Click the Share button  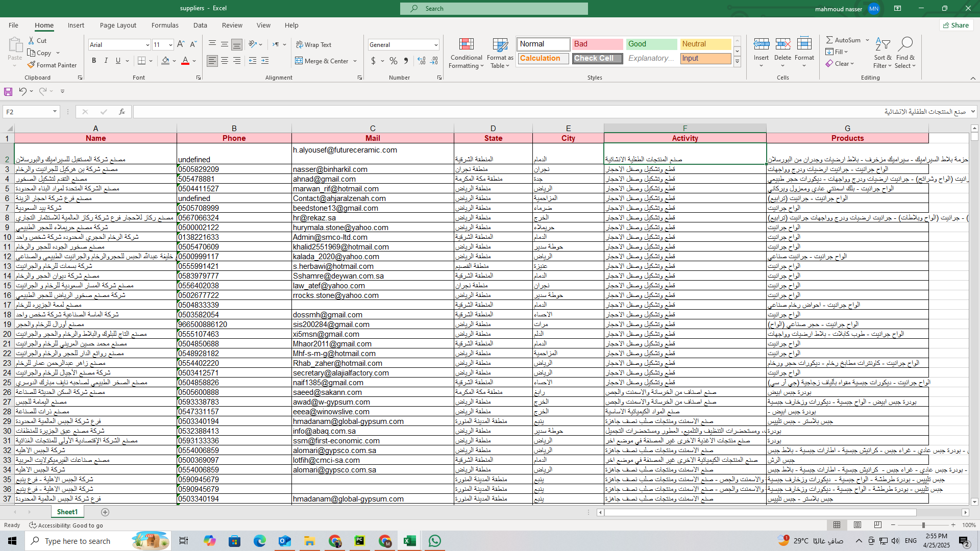point(956,25)
